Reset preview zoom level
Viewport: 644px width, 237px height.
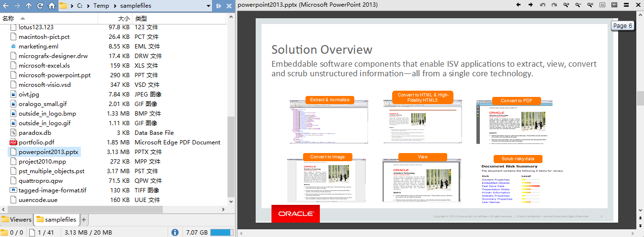pos(590,5)
